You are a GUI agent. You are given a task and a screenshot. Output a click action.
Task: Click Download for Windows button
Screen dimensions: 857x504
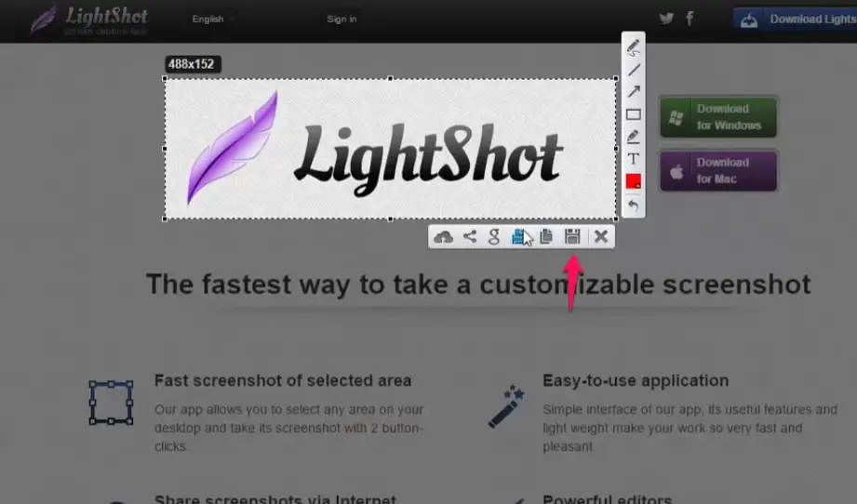pyautogui.click(x=718, y=117)
